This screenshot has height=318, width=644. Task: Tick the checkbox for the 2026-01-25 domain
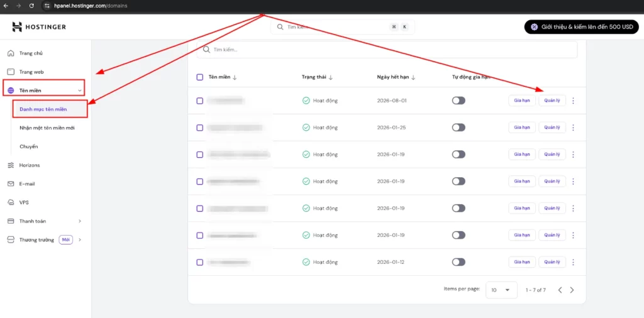tap(200, 128)
